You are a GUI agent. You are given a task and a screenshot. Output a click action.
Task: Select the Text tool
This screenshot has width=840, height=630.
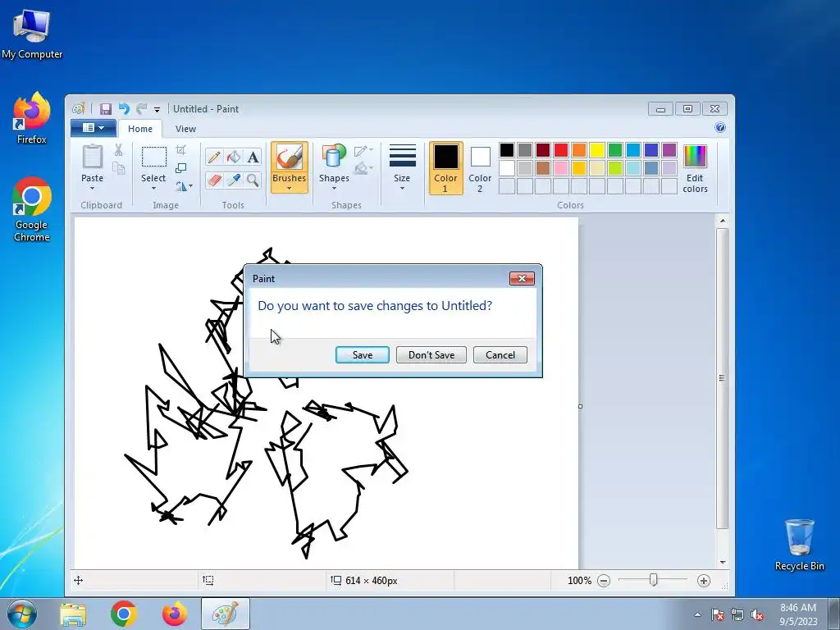[253, 157]
